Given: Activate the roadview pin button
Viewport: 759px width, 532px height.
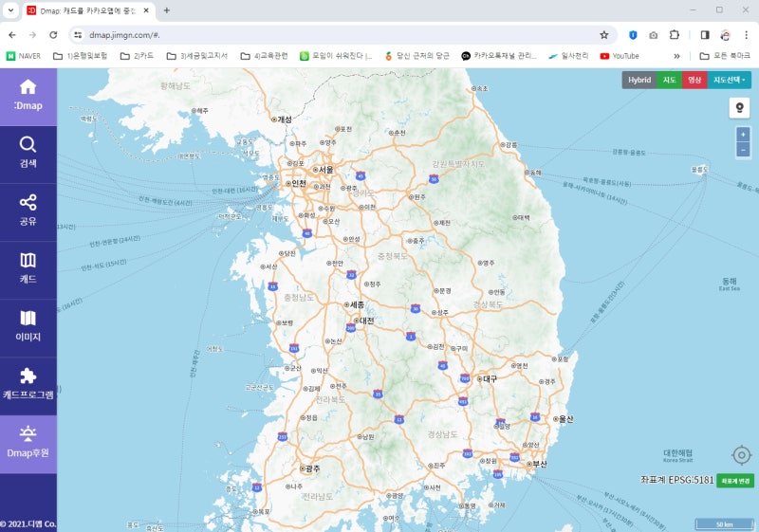Looking at the screenshot, I should click(739, 108).
